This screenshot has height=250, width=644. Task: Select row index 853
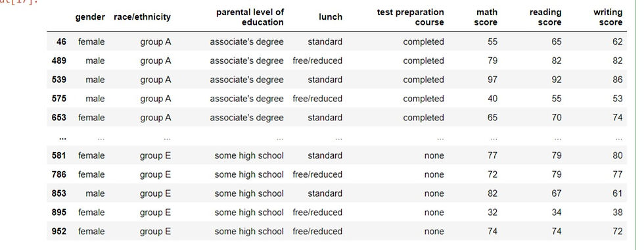tap(58, 193)
